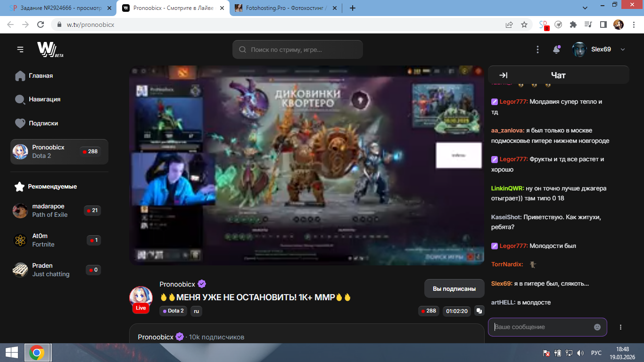Open the SP extension icon
The image size is (644, 362).
point(544,25)
